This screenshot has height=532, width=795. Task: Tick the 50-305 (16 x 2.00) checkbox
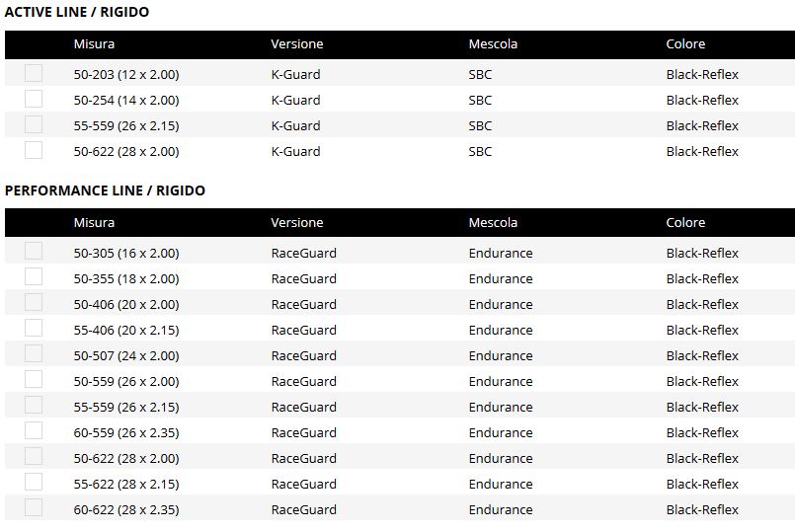point(34,252)
